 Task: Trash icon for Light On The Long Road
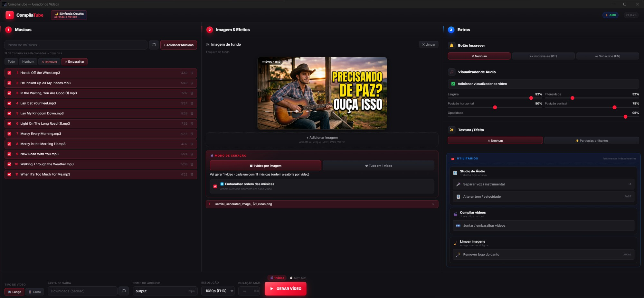[x=192, y=124]
